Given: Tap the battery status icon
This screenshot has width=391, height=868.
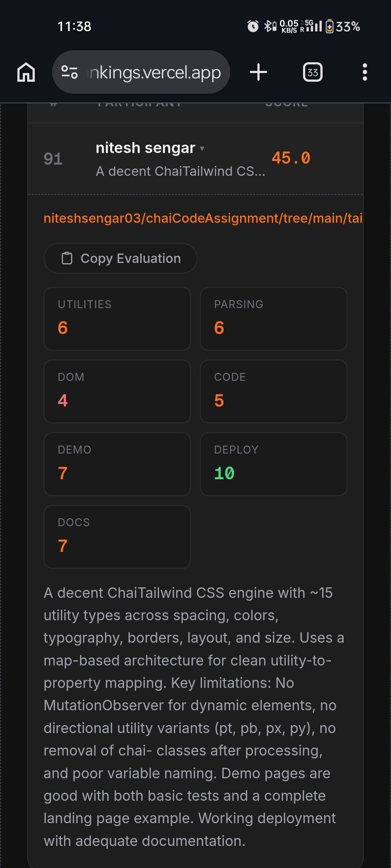Looking at the screenshot, I should tap(330, 26).
